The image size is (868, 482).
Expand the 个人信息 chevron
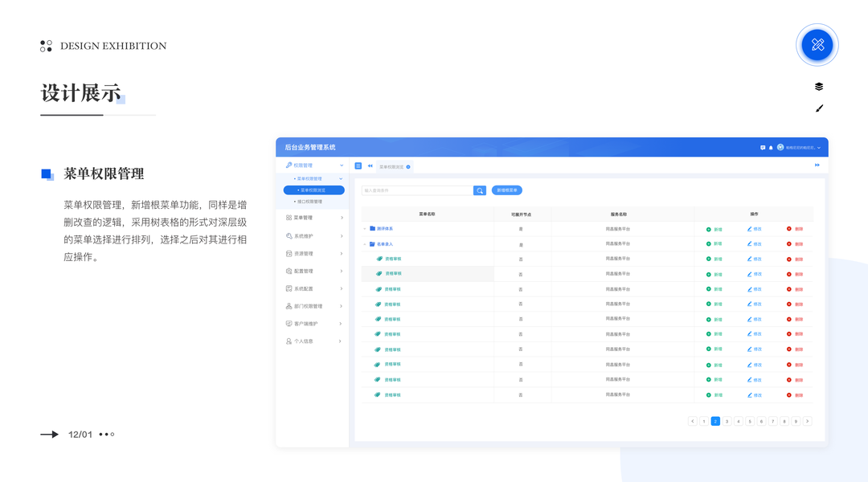pos(340,341)
